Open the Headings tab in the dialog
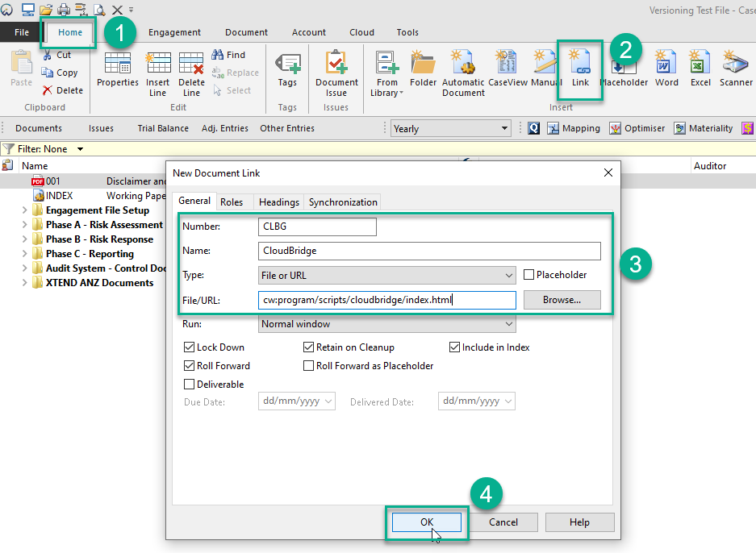The height and width of the screenshot is (553, 756). (279, 202)
